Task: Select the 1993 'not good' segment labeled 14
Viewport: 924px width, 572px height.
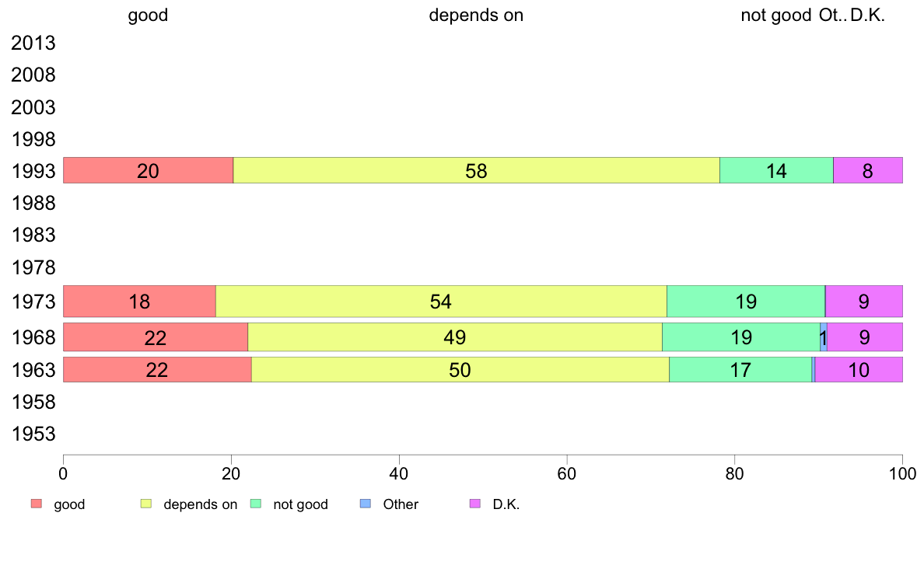Action: [x=776, y=170]
